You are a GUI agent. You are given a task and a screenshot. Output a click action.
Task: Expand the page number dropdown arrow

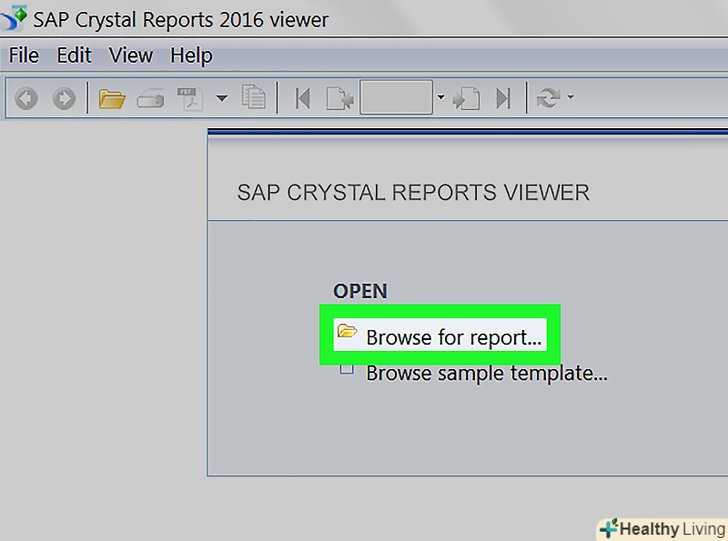point(441,97)
